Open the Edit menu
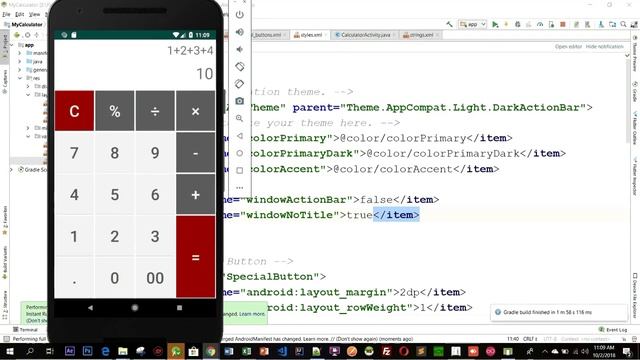The width and height of the screenshot is (640, 360). point(19,14)
